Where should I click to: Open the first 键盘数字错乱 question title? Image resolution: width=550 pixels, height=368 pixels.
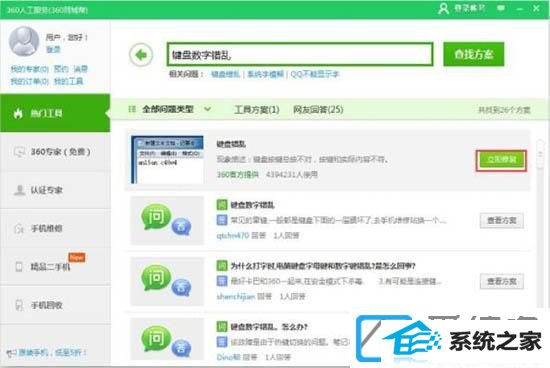tap(253, 205)
